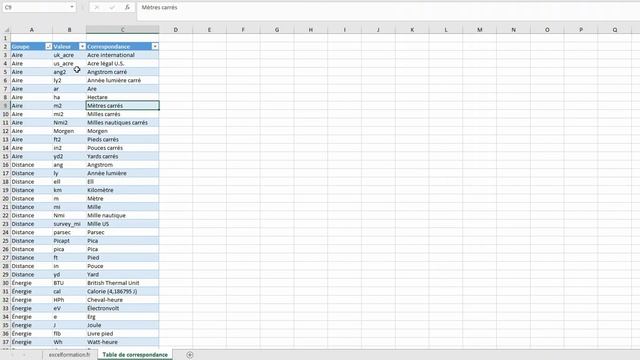Click the cell 'us_acre'
Screen dimensions: 640x360
click(69, 64)
